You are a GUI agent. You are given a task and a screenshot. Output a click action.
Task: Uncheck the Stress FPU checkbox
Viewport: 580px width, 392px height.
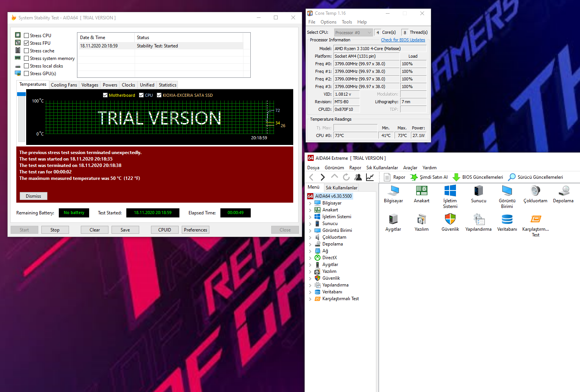(x=27, y=43)
